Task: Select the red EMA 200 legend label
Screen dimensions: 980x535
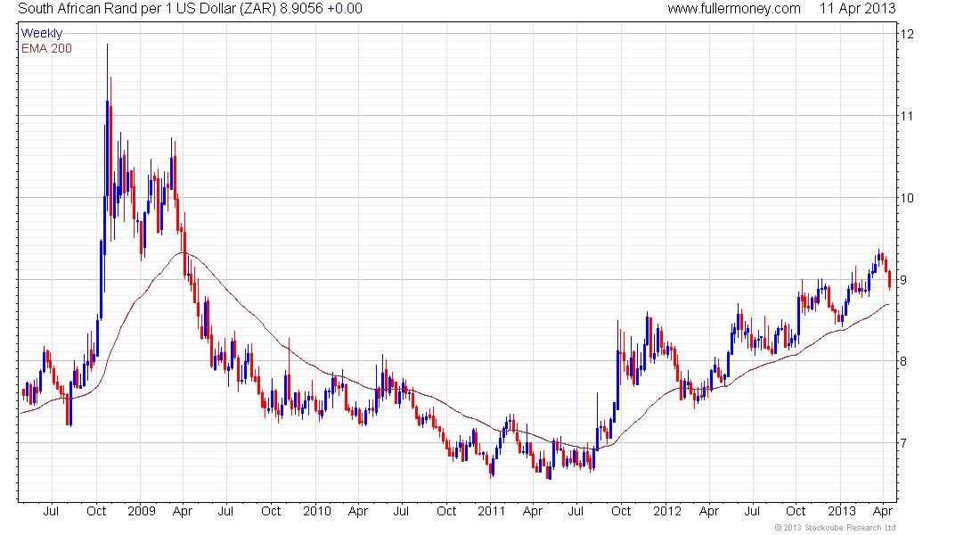Action: click(46, 48)
